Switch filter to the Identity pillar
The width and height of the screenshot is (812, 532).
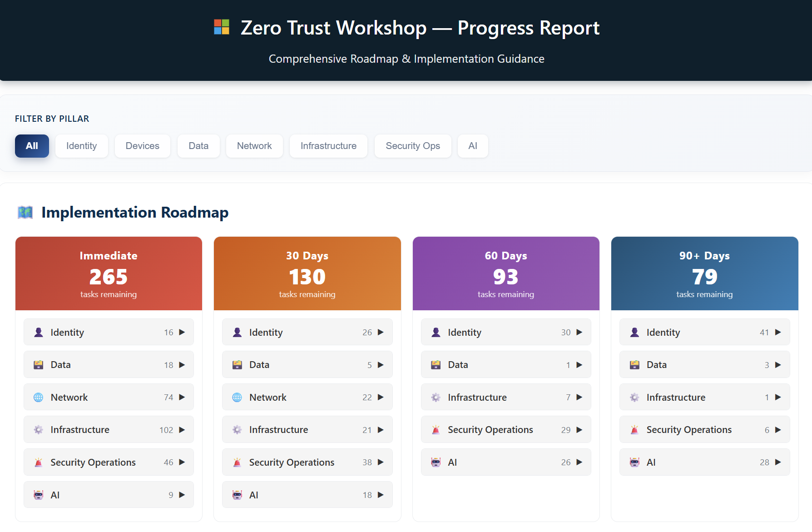tap(82, 146)
